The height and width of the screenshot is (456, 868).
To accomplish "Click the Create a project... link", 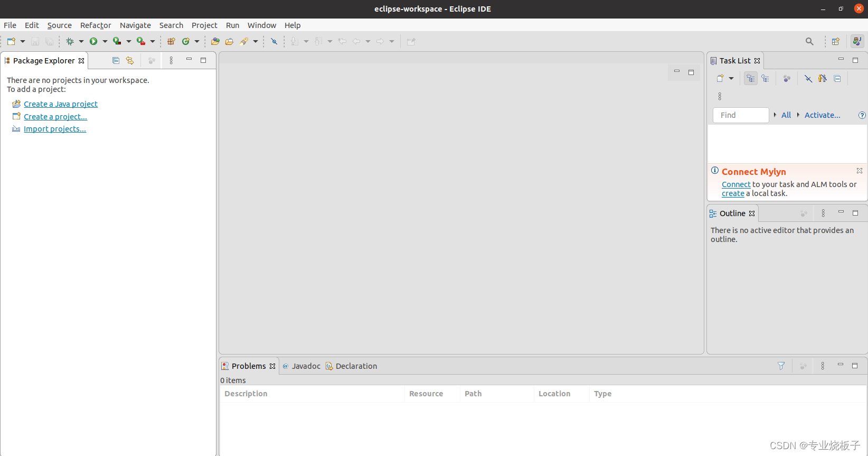I will pyautogui.click(x=55, y=117).
